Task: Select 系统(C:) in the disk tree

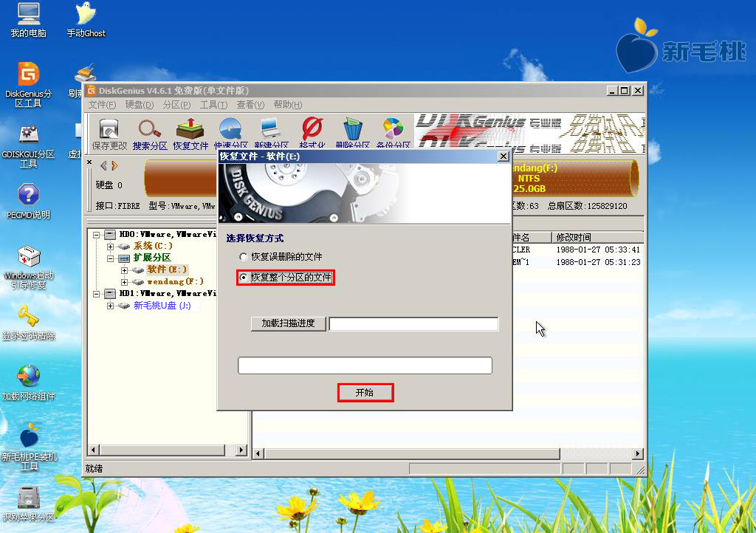Action: tap(153, 247)
